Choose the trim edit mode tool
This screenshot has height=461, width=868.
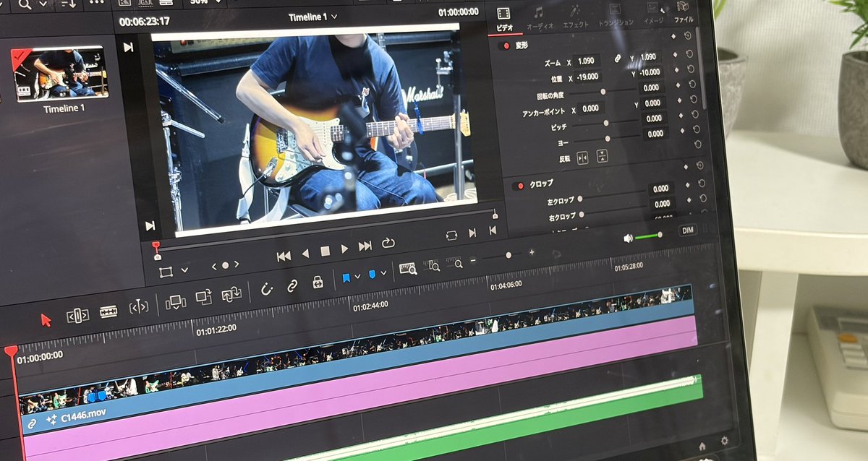77,316
